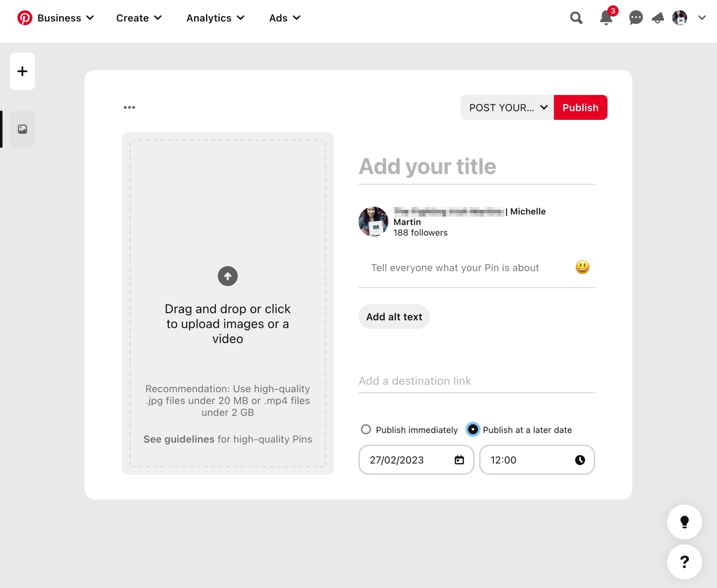This screenshot has width=717, height=588.
Task: Open your messages inbox
Action: (635, 18)
